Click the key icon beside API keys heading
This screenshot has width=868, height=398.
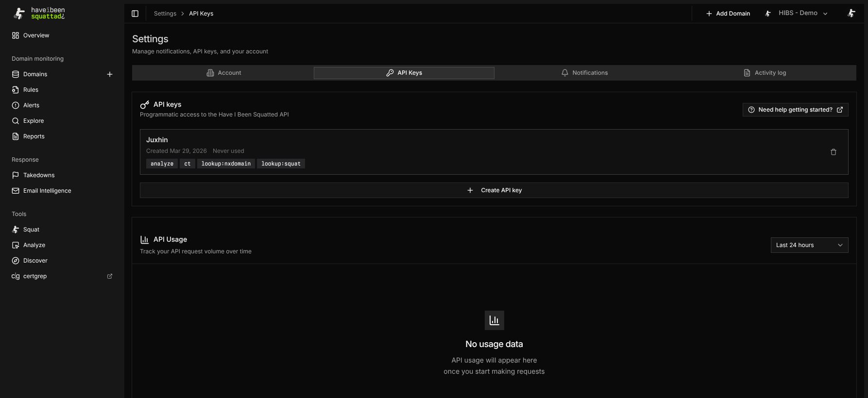coord(145,104)
